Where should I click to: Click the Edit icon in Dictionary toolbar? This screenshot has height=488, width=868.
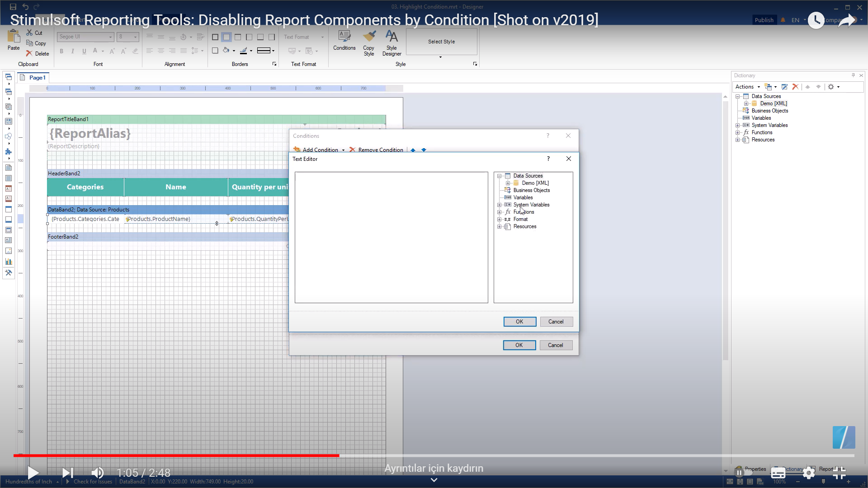(784, 87)
